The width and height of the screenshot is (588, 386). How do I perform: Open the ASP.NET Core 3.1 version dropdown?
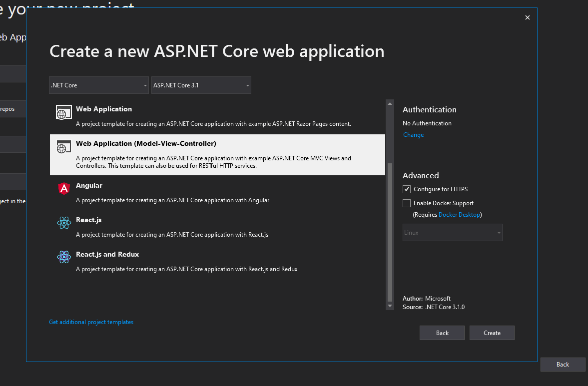pos(201,85)
